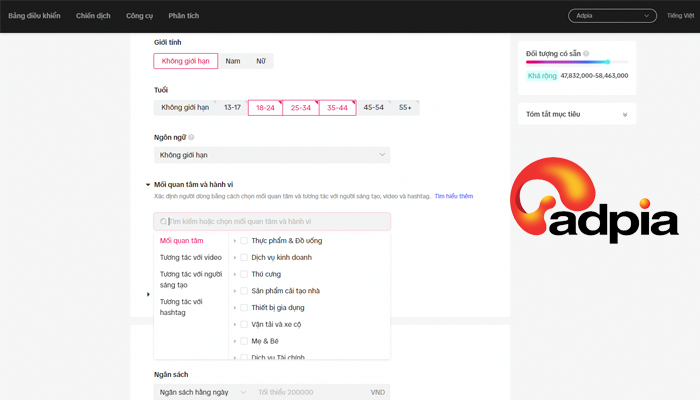Expand Thiết bị gia dụng arrow
Viewport: 700px width, 400px height.
click(235, 308)
